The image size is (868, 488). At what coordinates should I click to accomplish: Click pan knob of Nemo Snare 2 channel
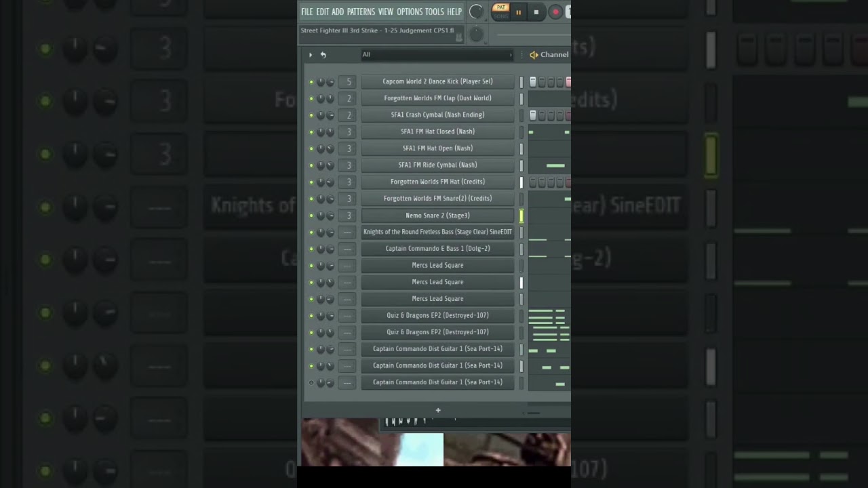point(321,216)
